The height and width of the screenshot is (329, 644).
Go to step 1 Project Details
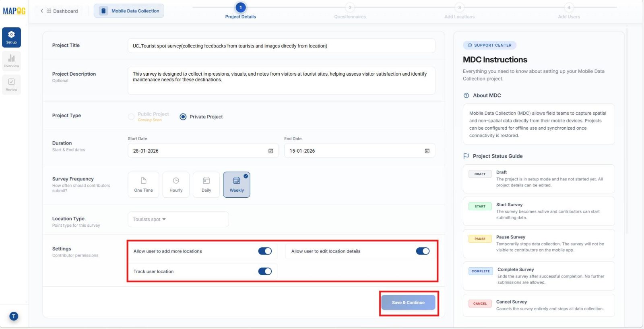pos(241,11)
